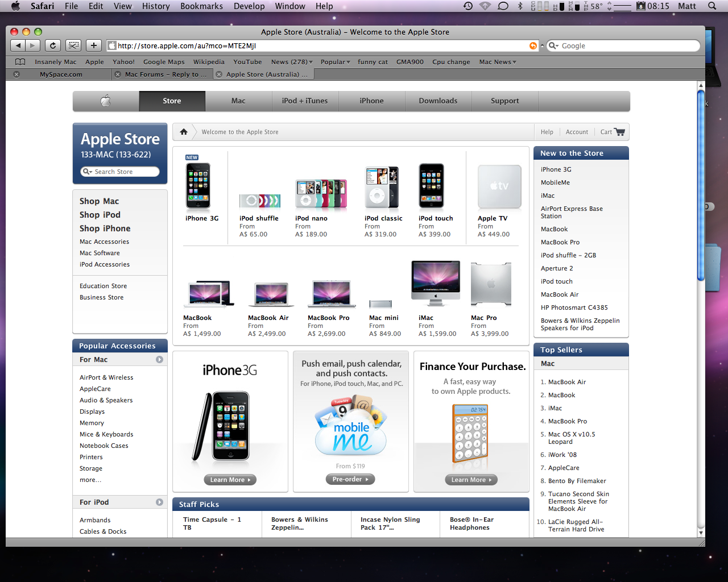The image size is (728, 582).
Task: Open the Notebook Cases accessory link
Action: pos(104,446)
